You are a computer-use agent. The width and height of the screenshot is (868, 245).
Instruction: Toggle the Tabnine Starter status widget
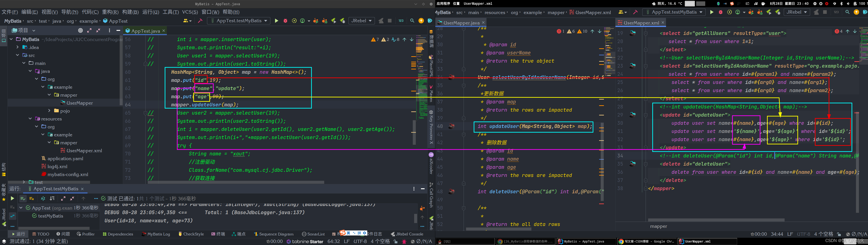(305, 241)
